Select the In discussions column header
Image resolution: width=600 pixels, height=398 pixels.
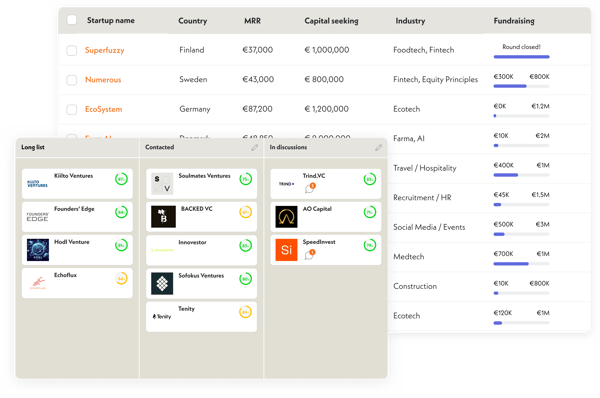click(x=288, y=147)
